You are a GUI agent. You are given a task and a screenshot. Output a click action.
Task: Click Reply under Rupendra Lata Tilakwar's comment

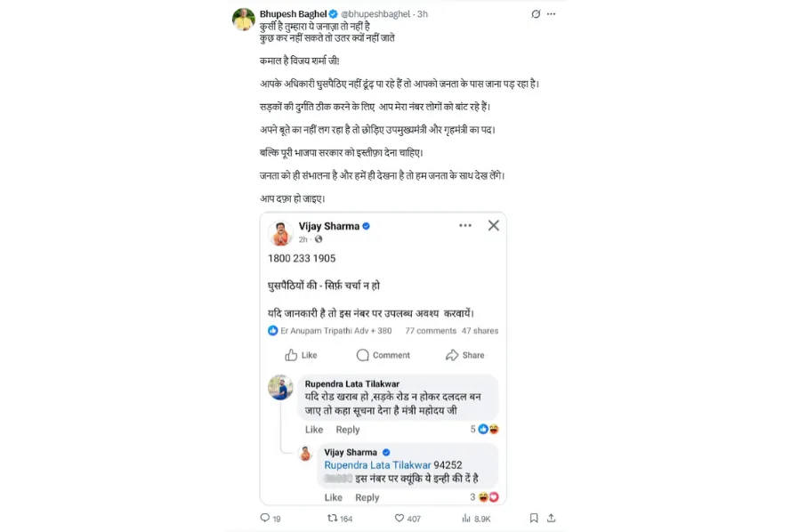(348, 430)
